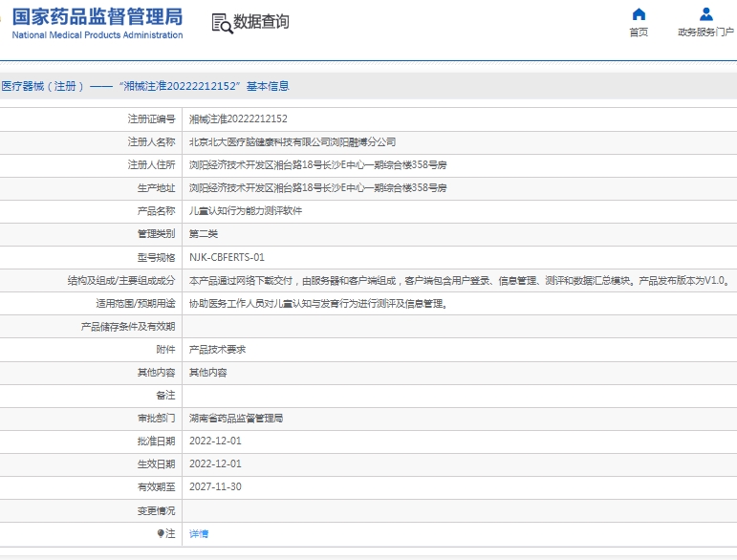737x560 pixels.
Task: Select the 生效日期 value 2022-12-01
Action: coord(215,464)
